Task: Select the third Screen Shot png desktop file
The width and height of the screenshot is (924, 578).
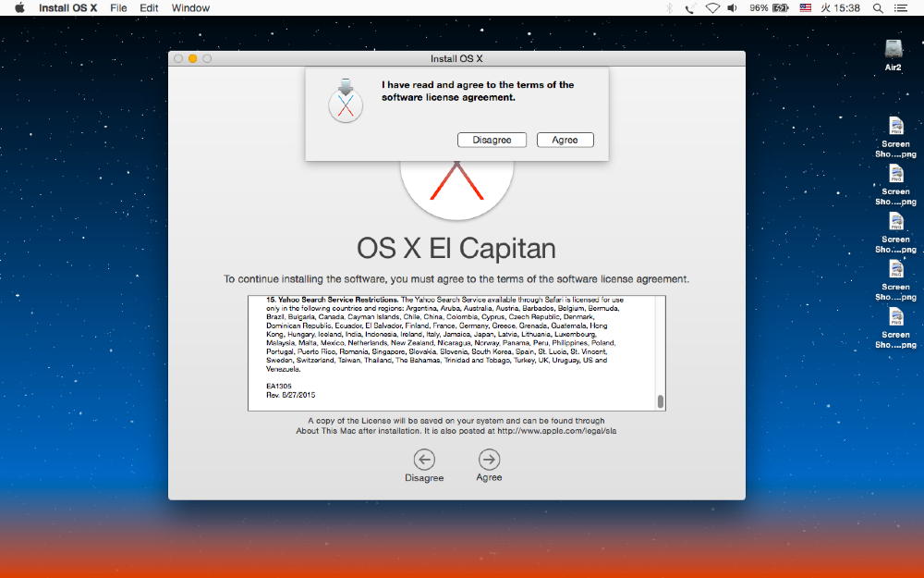Action: [x=895, y=222]
